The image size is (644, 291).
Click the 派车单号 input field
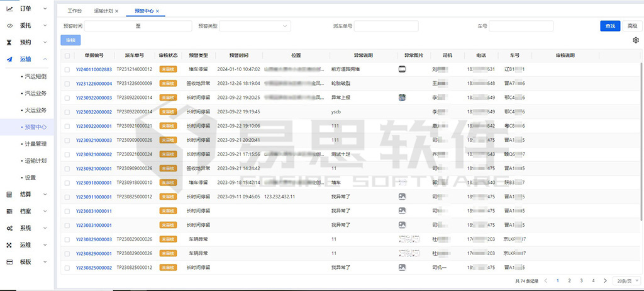tap(386, 26)
